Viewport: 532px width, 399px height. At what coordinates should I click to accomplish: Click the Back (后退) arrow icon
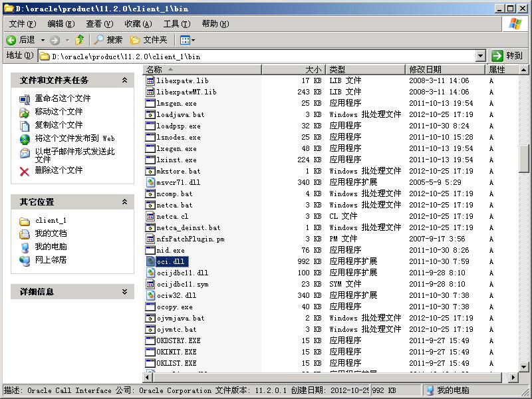click(x=11, y=41)
